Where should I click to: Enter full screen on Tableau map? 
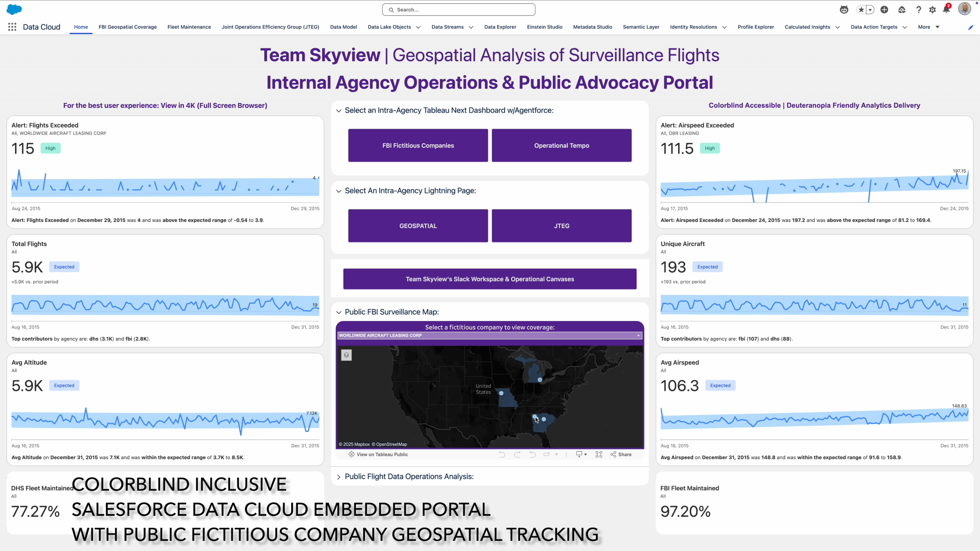pyautogui.click(x=599, y=454)
